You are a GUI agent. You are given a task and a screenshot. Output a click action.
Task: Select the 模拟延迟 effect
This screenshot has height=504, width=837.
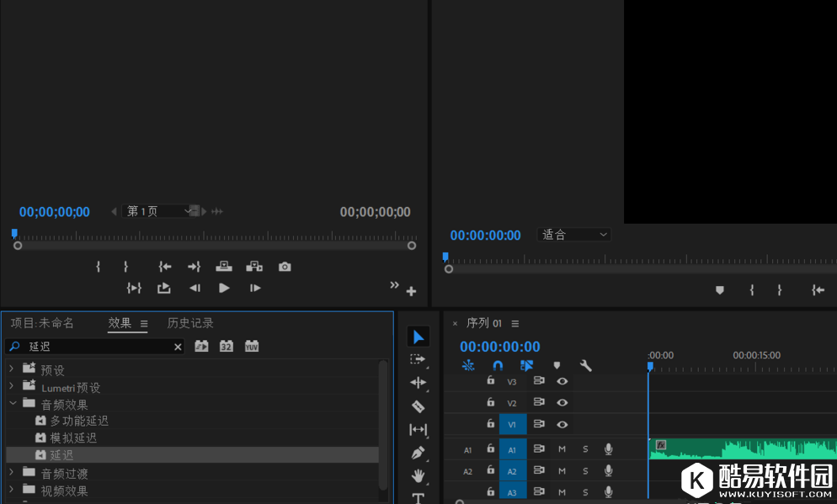pyautogui.click(x=73, y=438)
